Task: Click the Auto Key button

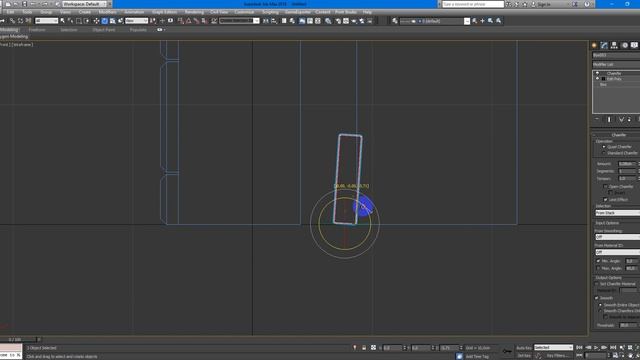Action: coord(524,348)
